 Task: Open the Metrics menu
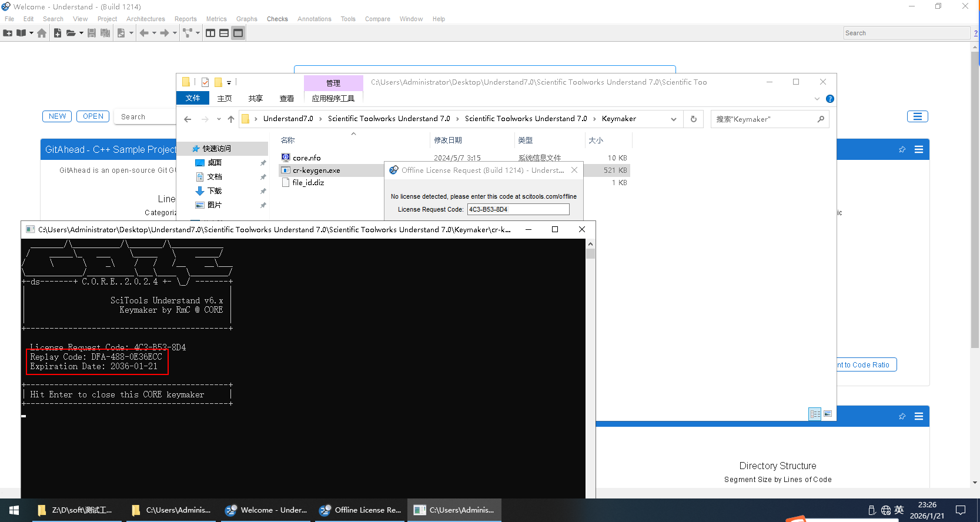216,19
